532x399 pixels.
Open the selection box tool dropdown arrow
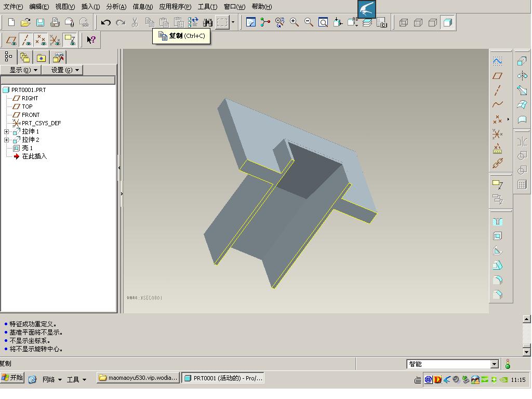pos(233,22)
